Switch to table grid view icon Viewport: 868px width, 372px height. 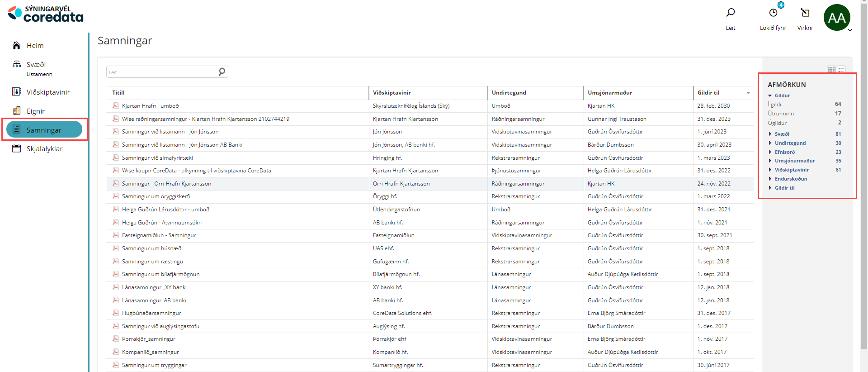pyautogui.click(x=831, y=70)
